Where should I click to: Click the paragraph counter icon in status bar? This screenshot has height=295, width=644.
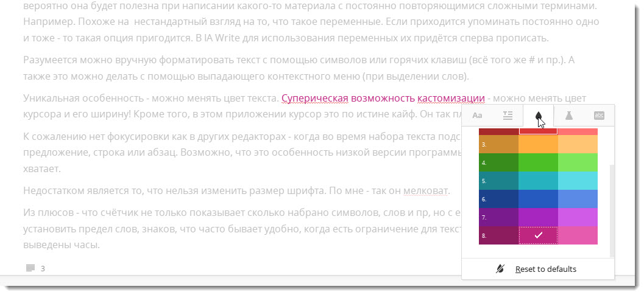pos(30,268)
